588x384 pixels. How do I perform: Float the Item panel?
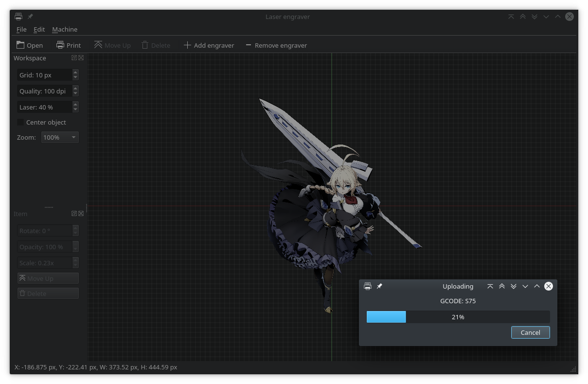pos(74,214)
